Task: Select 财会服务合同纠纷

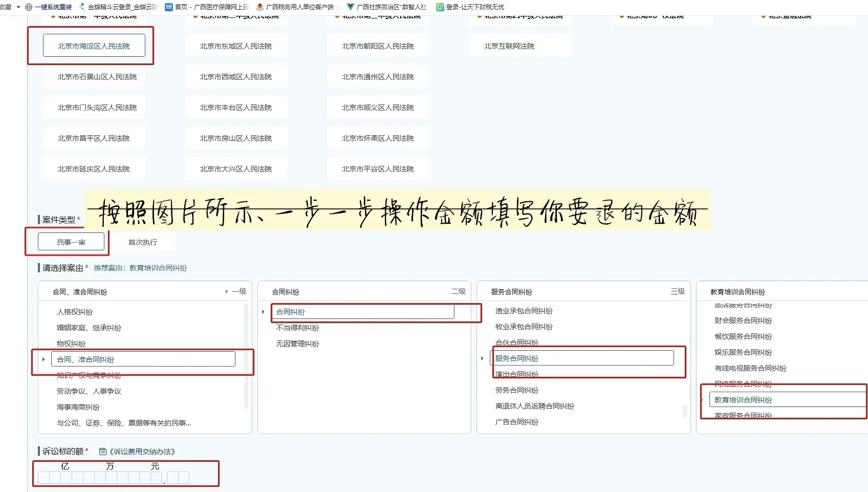Action: tap(743, 320)
